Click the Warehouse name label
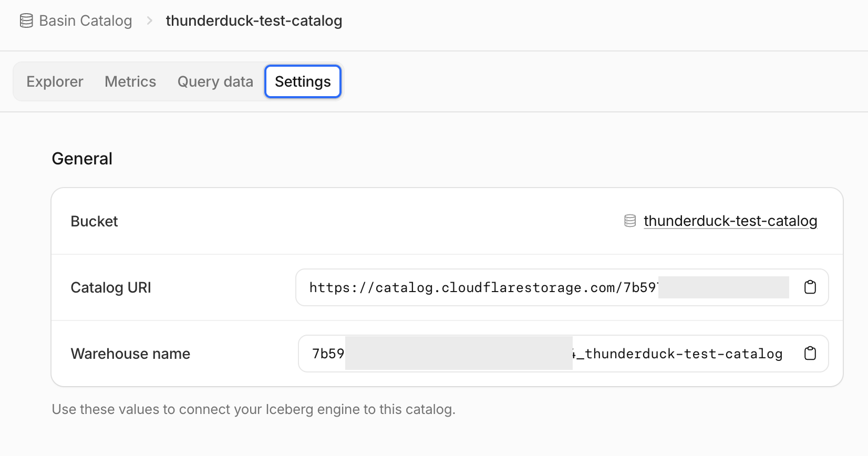 (130, 354)
